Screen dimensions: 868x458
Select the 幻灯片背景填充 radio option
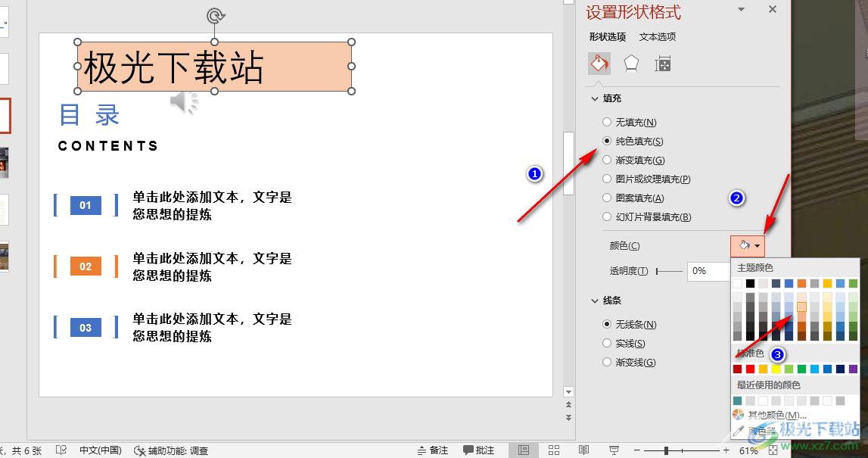607,217
